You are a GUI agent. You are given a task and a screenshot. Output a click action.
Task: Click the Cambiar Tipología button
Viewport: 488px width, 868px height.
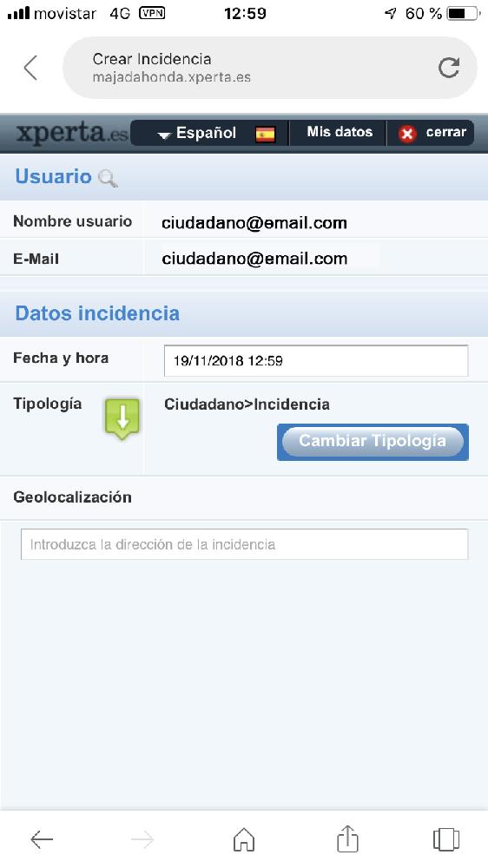tap(373, 442)
